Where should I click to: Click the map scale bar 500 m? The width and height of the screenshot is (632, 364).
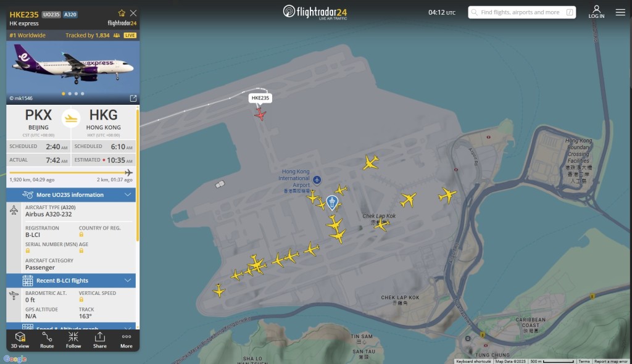(x=552, y=362)
